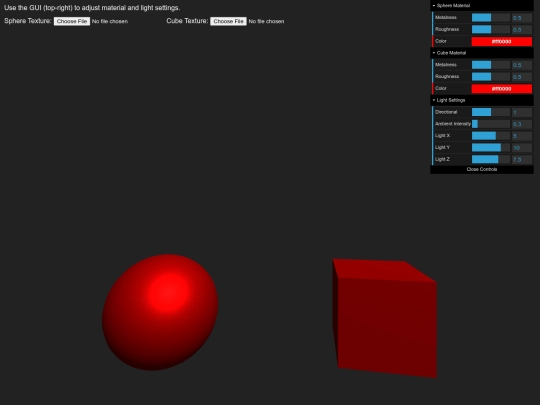Click the Ambient Intensity slider
The width and height of the screenshot is (540, 405).
(x=491, y=124)
